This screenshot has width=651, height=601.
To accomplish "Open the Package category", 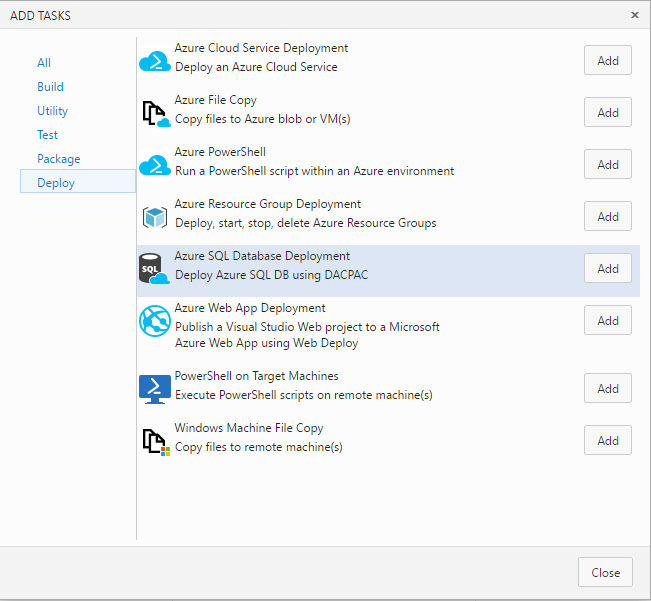I will 59,159.
